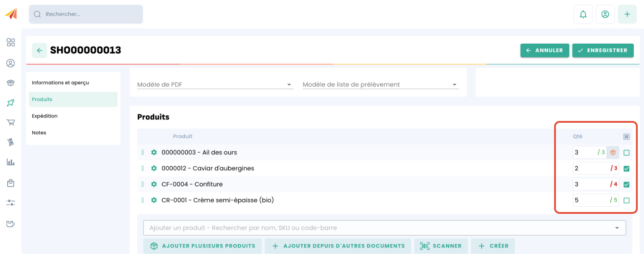The image size is (644, 254).
Task: Click drag handle of Ail des ours row
Action: [143, 152]
